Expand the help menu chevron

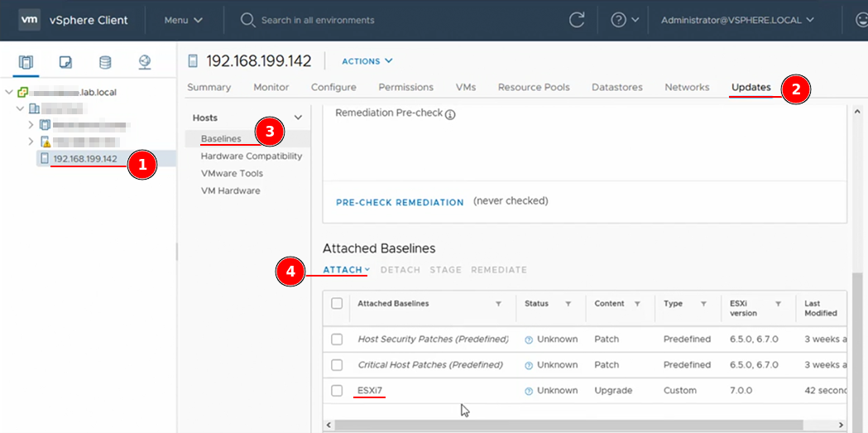click(635, 20)
